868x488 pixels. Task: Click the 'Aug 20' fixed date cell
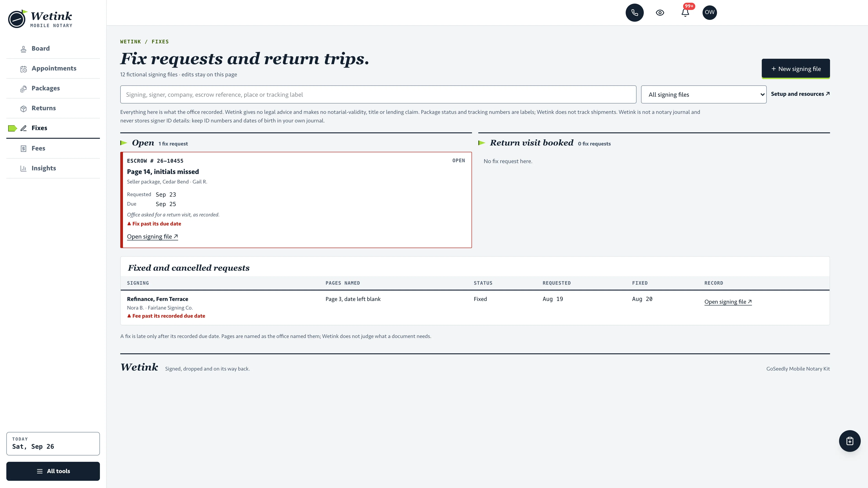[x=642, y=299]
